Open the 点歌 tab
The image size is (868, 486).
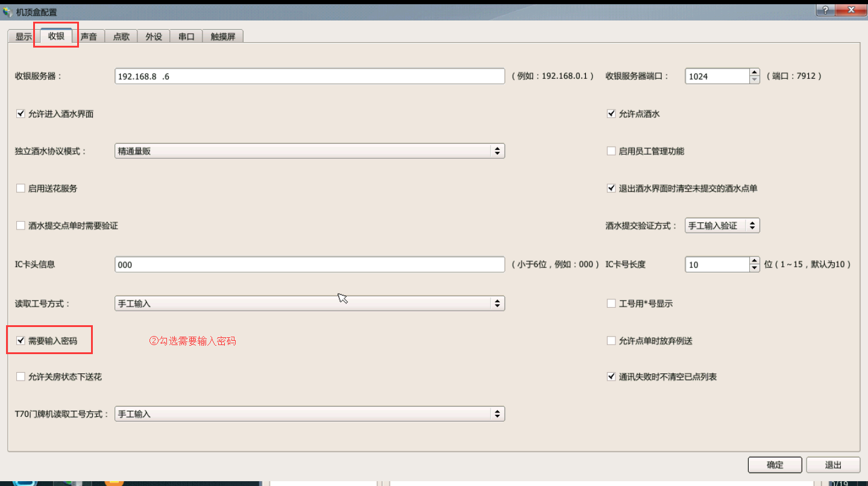(121, 36)
